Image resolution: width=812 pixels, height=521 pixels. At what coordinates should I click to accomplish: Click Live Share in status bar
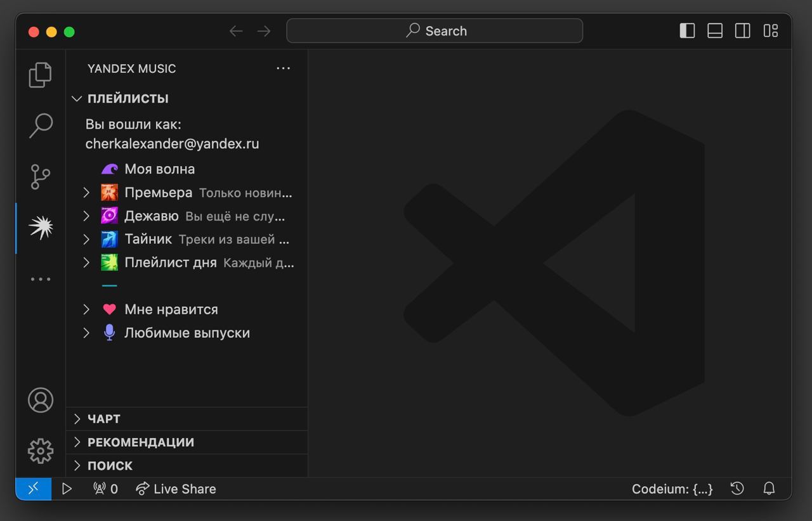(176, 489)
